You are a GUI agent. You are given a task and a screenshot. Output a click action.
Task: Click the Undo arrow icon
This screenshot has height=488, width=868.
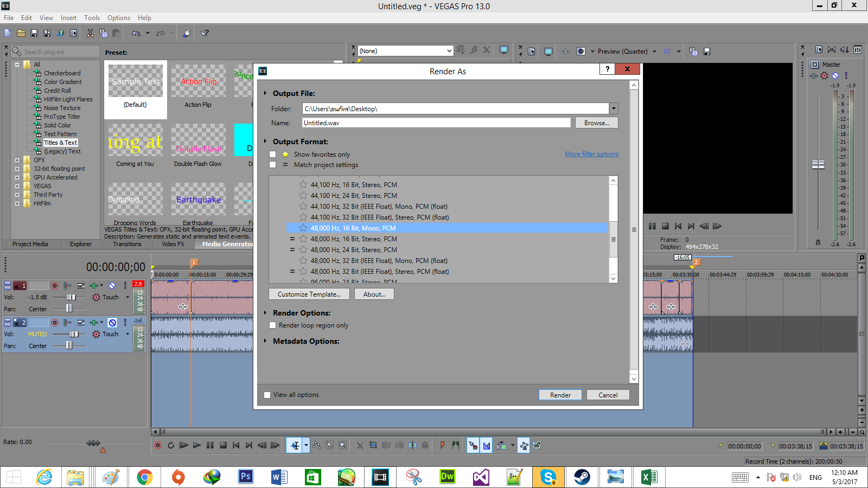(x=136, y=33)
